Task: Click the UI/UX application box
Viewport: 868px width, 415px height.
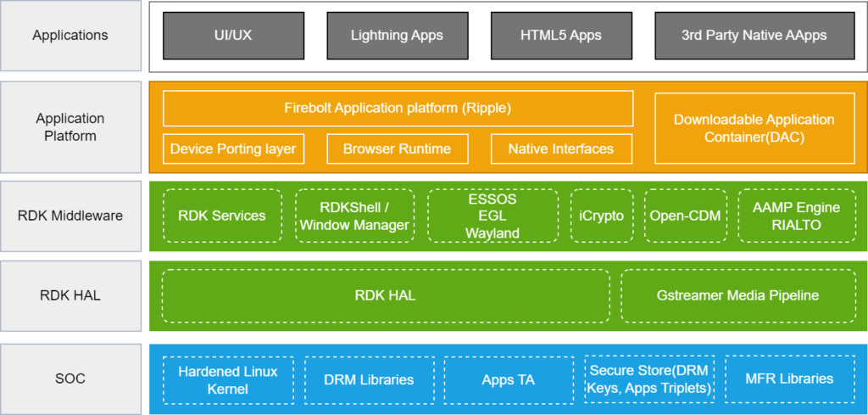Action: pyautogui.click(x=231, y=36)
